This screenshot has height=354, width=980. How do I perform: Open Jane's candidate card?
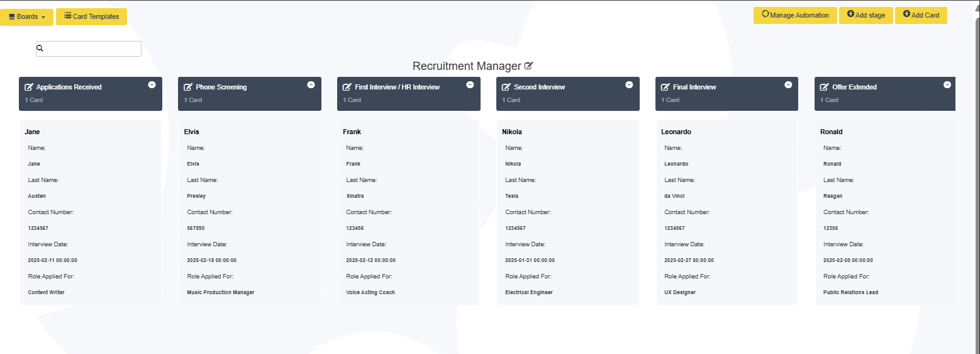click(91, 212)
